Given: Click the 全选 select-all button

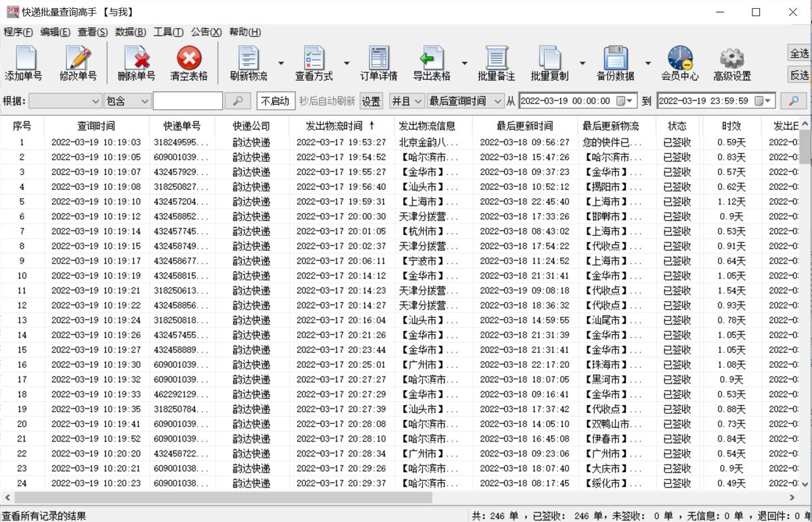Looking at the screenshot, I should click(797, 53).
